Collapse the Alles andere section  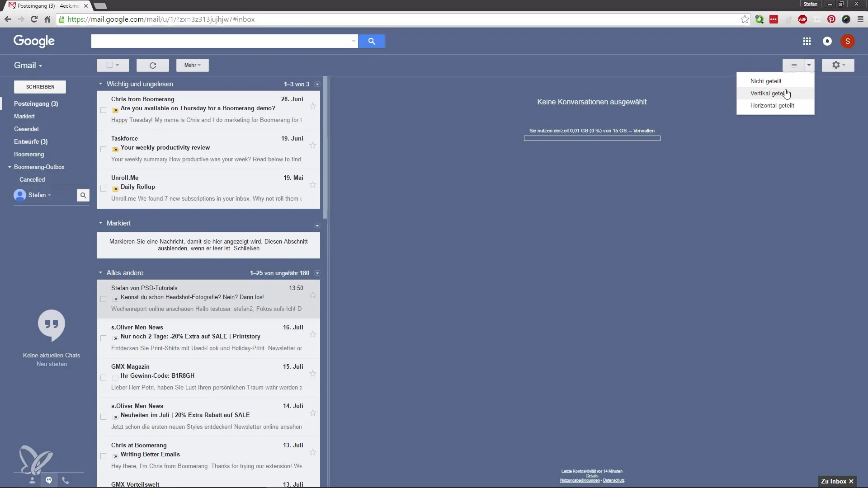click(x=100, y=273)
